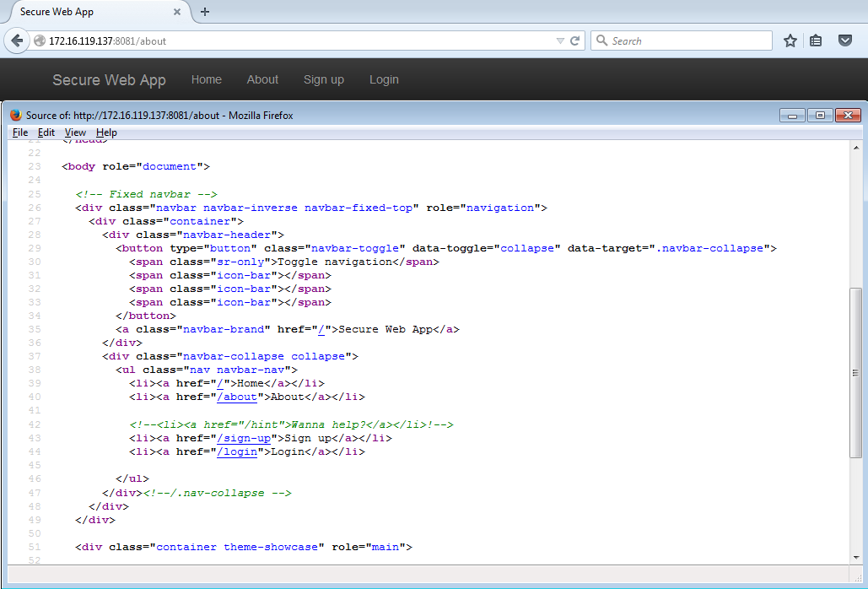The width and height of the screenshot is (868, 589).
Task: Click the Home navbar link
Action: click(x=207, y=79)
